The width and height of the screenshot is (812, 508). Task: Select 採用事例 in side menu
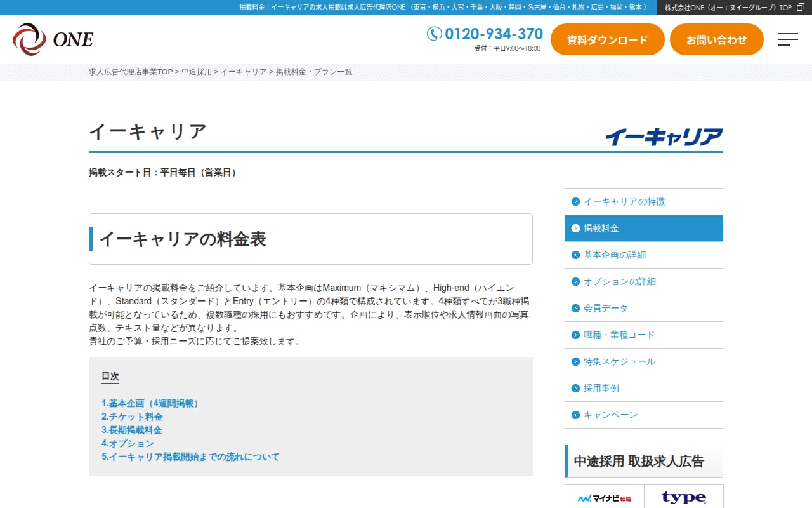(644, 389)
